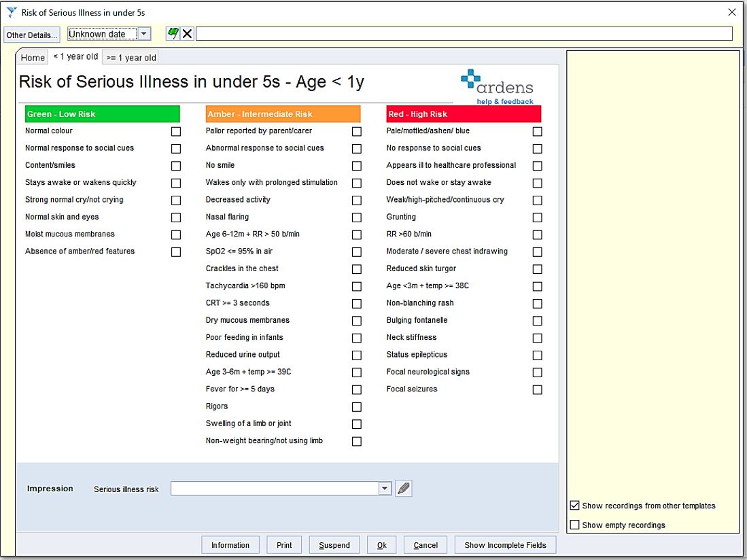747x560 pixels.
Task: Check Normal response to social cues
Action: [x=176, y=149]
